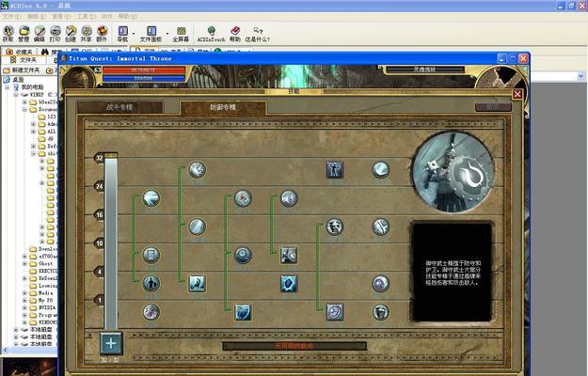The image size is (588, 376).
Task: Select the square Colossus Form figure skill at tier 32
Action: click(335, 169)
